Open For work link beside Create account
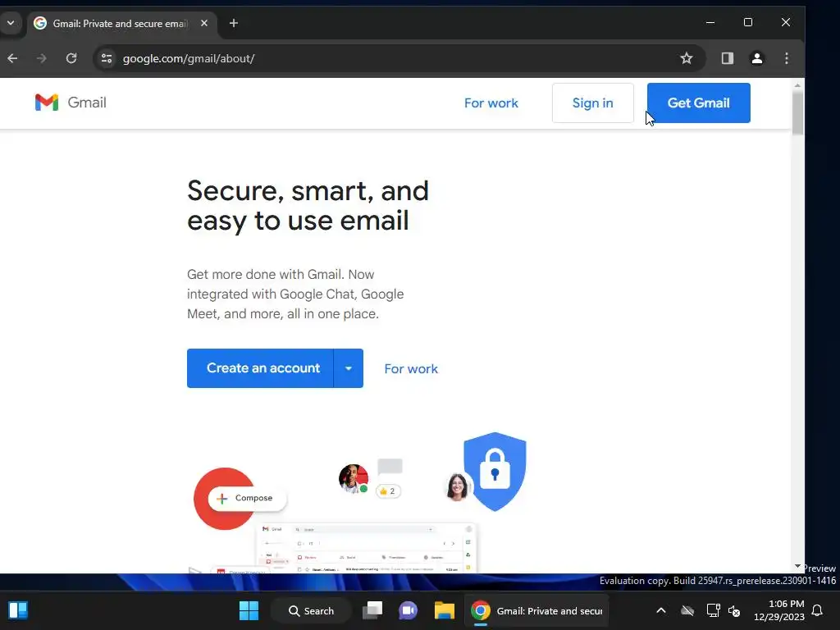This screenshot has height=630, width=840. click(x=411, y=368)
